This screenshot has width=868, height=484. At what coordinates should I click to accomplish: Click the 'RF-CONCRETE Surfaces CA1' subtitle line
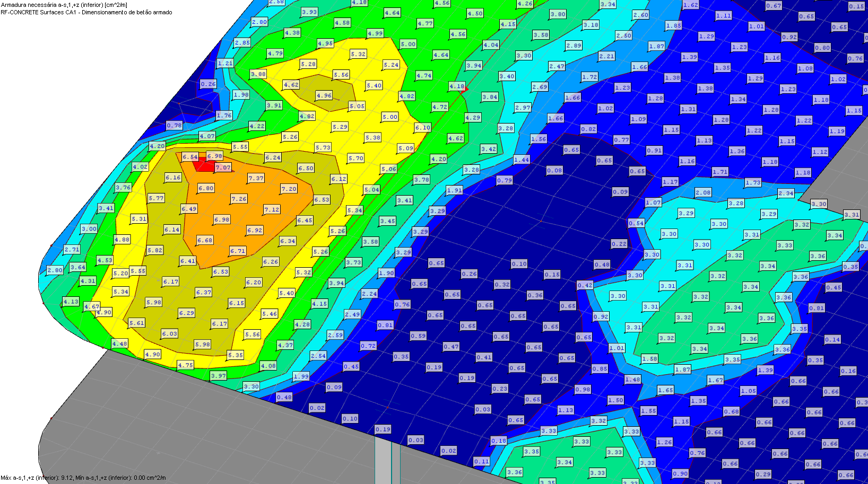tap(86, 12)
